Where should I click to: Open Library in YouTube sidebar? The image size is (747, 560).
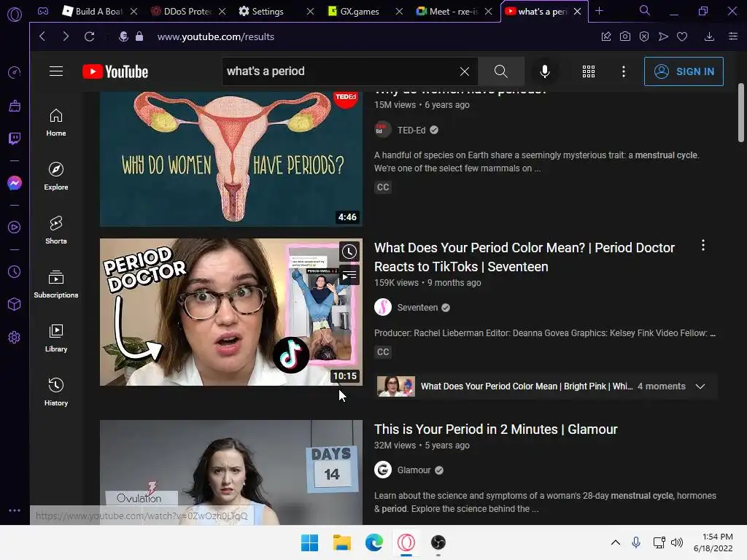(x=56, y=338)
